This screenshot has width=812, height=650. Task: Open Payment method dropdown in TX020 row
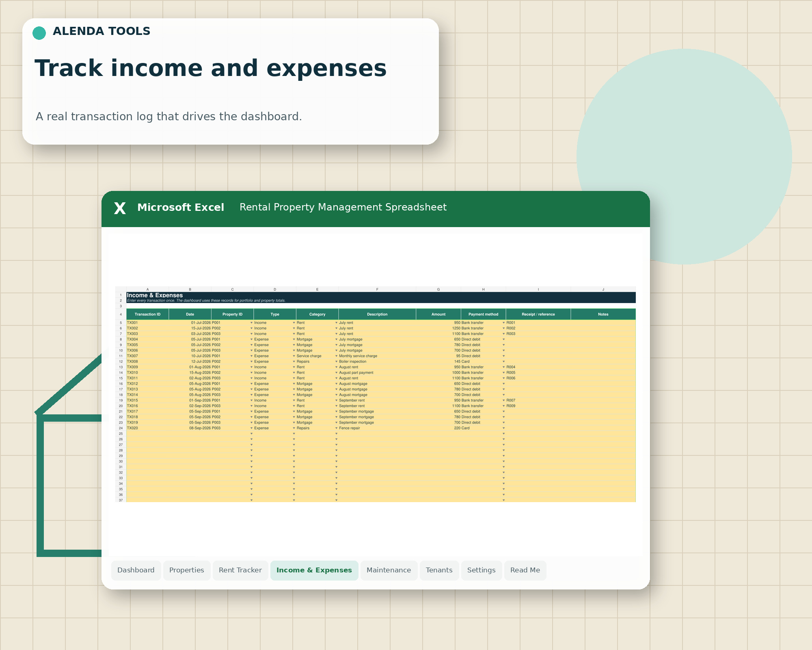point(504,428)
